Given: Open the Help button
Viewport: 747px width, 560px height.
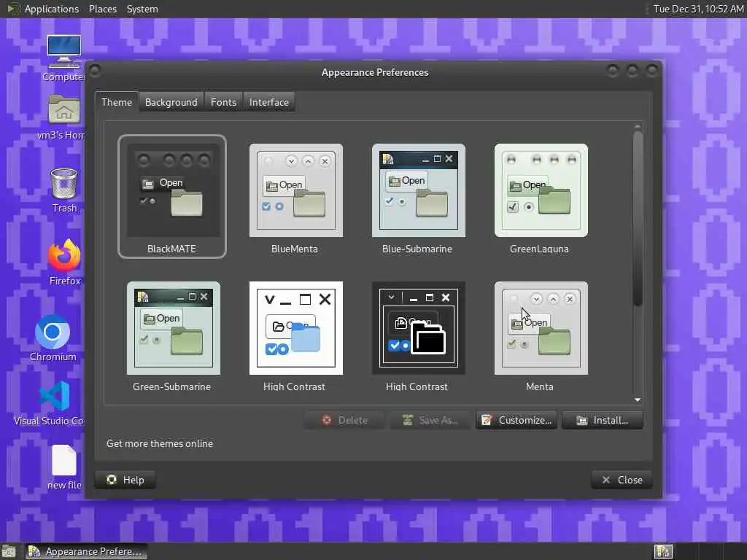Looking at the screenshot, I should (x=125, y=480).
